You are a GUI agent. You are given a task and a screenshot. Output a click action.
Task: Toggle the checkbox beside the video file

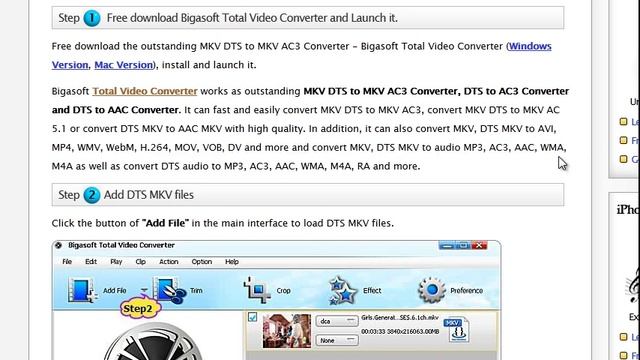tap(253, 317)
